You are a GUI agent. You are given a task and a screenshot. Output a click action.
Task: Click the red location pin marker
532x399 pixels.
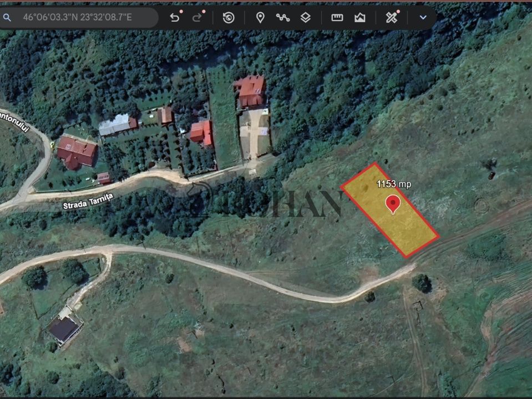click(393, 204)
